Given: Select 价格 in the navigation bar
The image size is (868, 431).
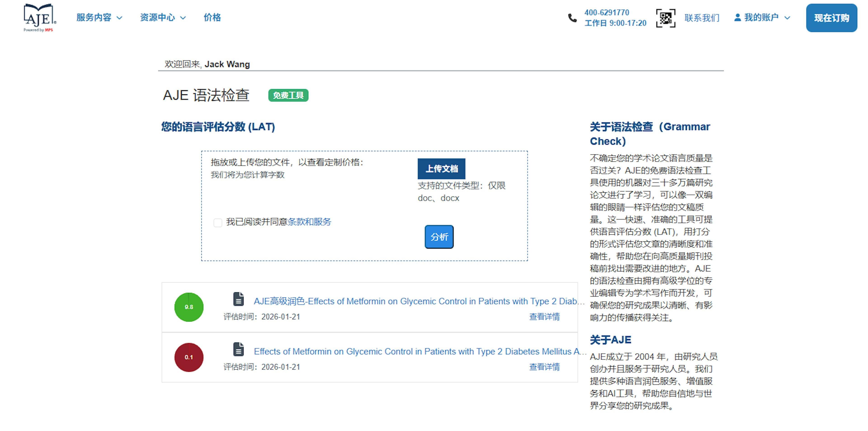Looking at the screenshot, I should pos(212,18).
